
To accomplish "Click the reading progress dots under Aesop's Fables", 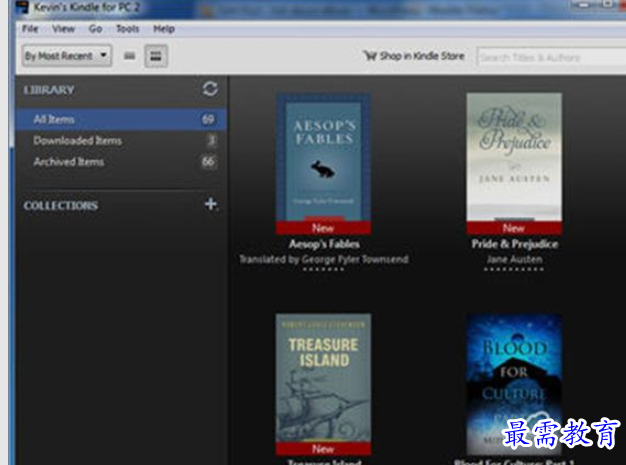I will point(323,269).
